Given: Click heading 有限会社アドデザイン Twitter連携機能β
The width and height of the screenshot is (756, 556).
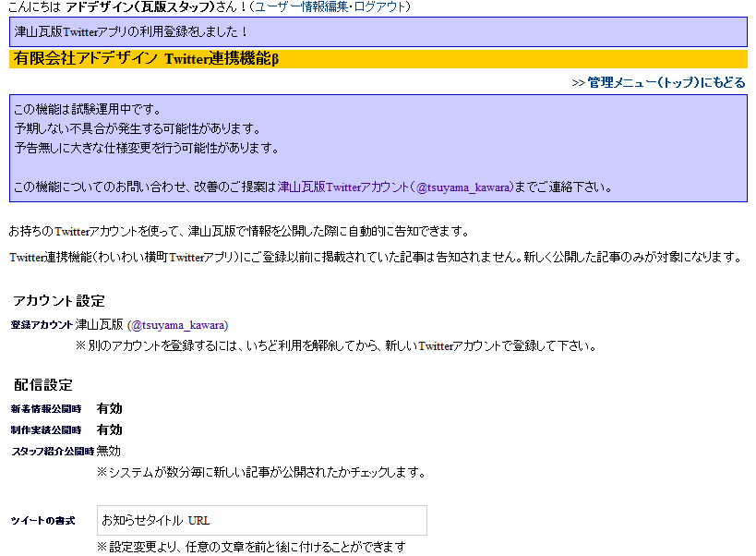Looking at the screenshot, I should (x=146, y=59).
